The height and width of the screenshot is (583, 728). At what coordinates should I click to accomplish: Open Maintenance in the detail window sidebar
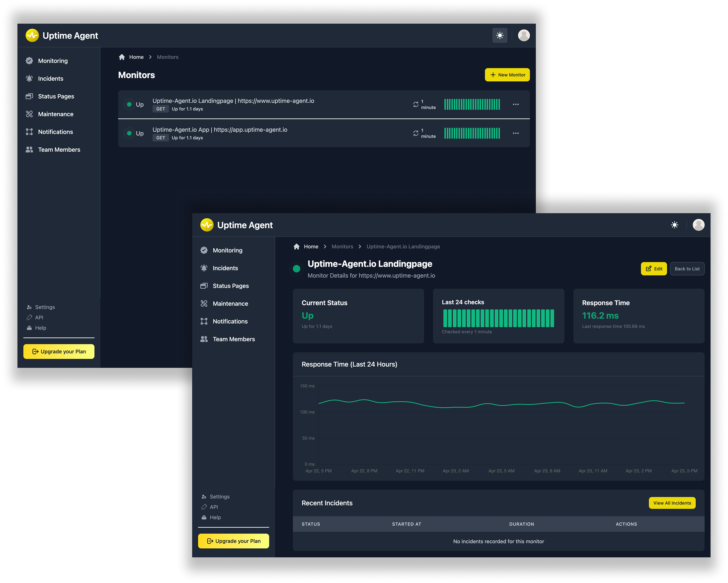[230, 304]
